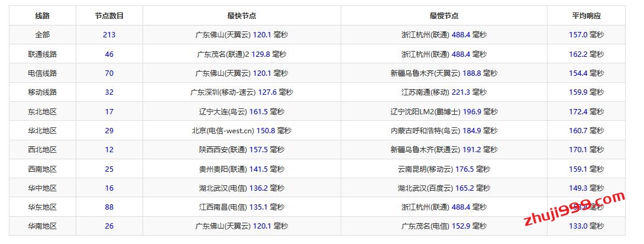This screenshot has height=244, width=644.
Task: Click fastest node 辽宁大连(鸟云) 161.5 毫秒
Action: point(241,111)
